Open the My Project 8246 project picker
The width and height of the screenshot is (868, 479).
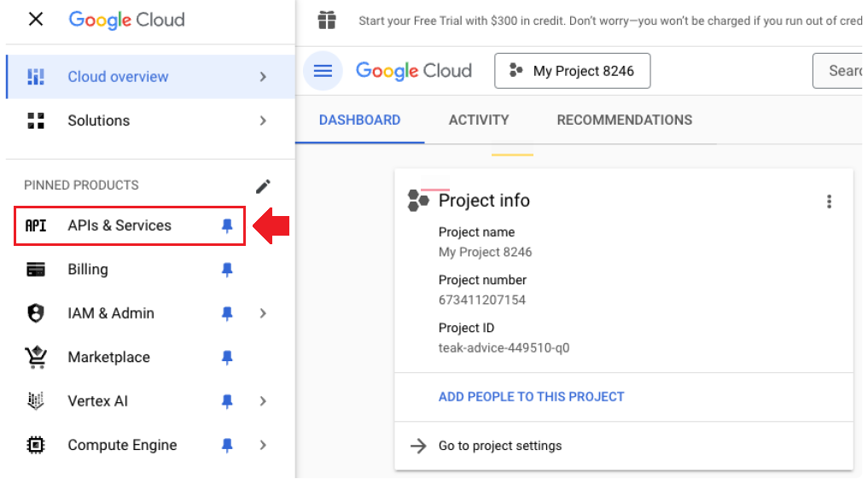point(573,71)
